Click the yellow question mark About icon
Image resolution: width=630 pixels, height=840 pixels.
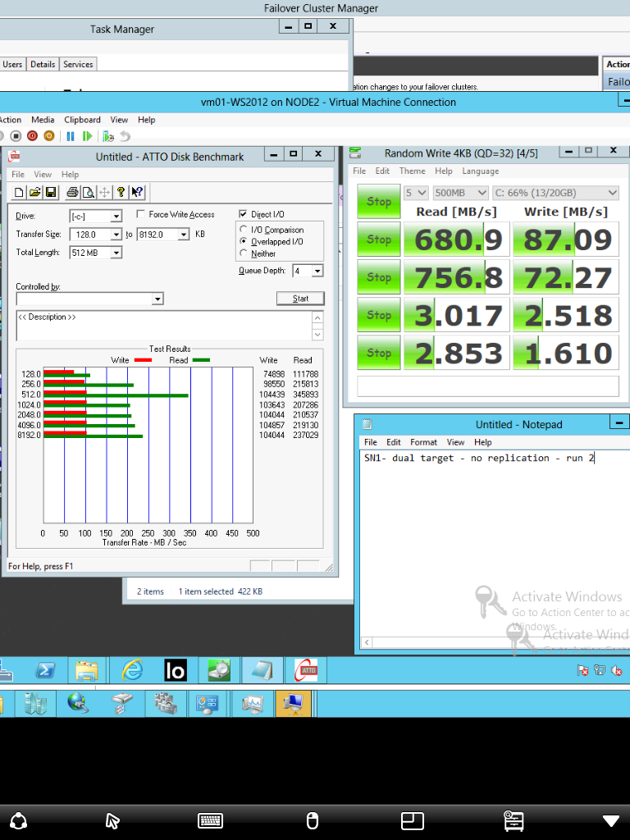pyautogui.click(x=121, y=192)
